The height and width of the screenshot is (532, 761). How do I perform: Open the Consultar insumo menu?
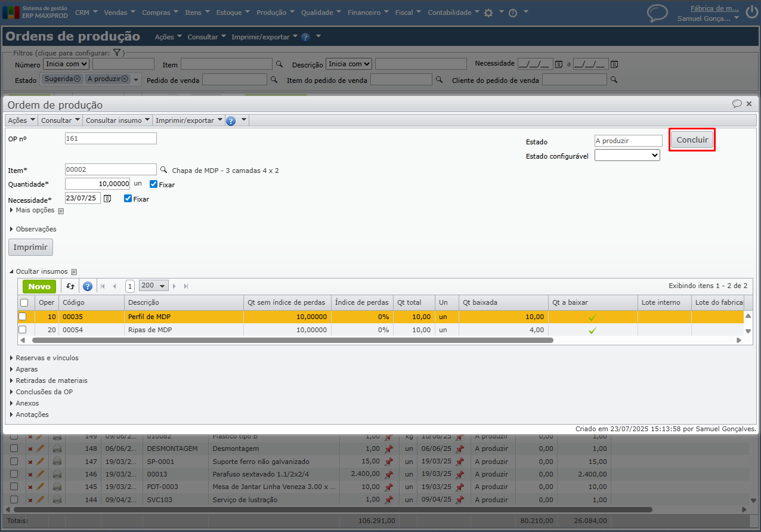tap(117, 120)
